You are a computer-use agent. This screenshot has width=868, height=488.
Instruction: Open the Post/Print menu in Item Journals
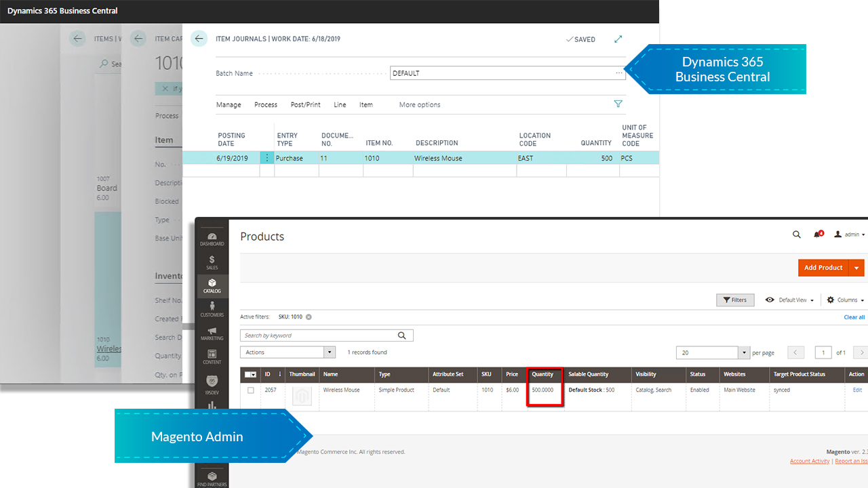point(305,104)
